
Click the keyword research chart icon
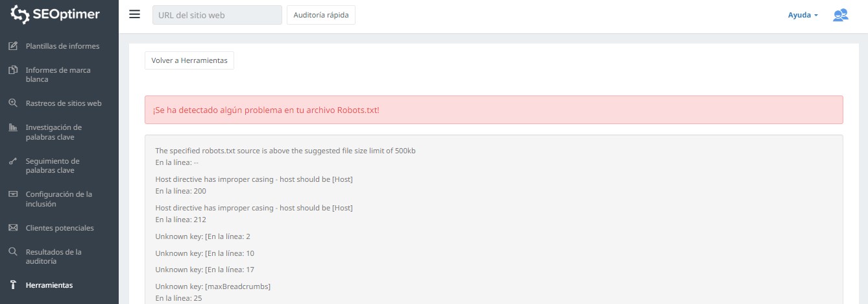(x=12, y=127)
